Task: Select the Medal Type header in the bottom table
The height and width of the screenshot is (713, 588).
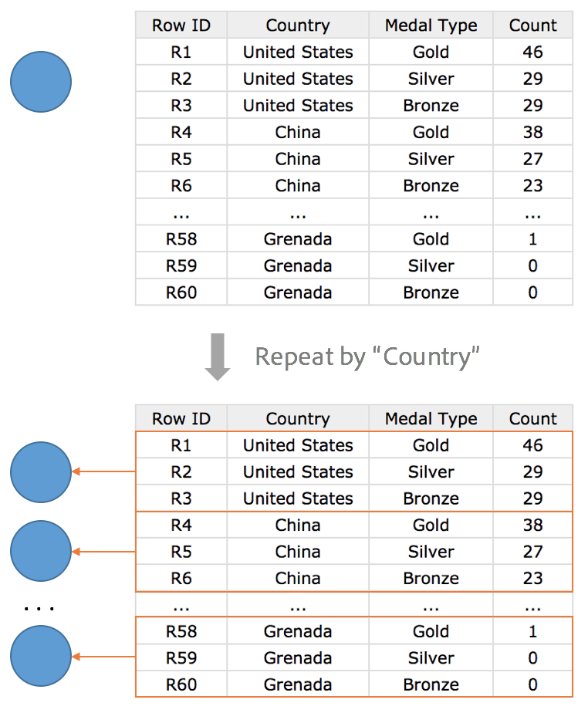Action: pos(431,419)
